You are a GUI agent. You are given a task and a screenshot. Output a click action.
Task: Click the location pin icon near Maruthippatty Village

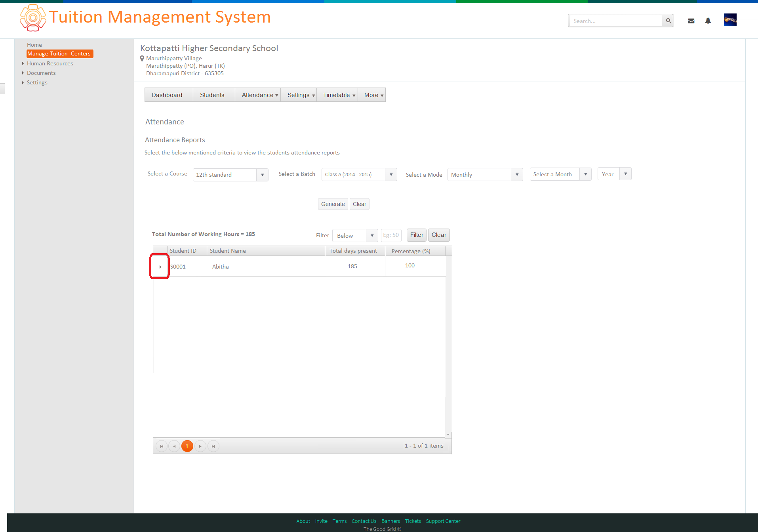click(x=142, y=59)
